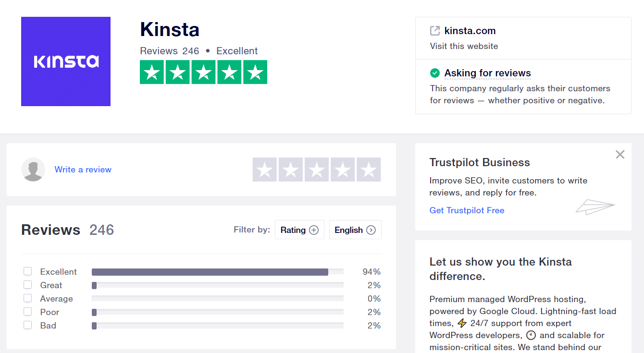The image size is (644, 353).
Task: Check the Poor filter checkbox
Action: tap(28, 312)
